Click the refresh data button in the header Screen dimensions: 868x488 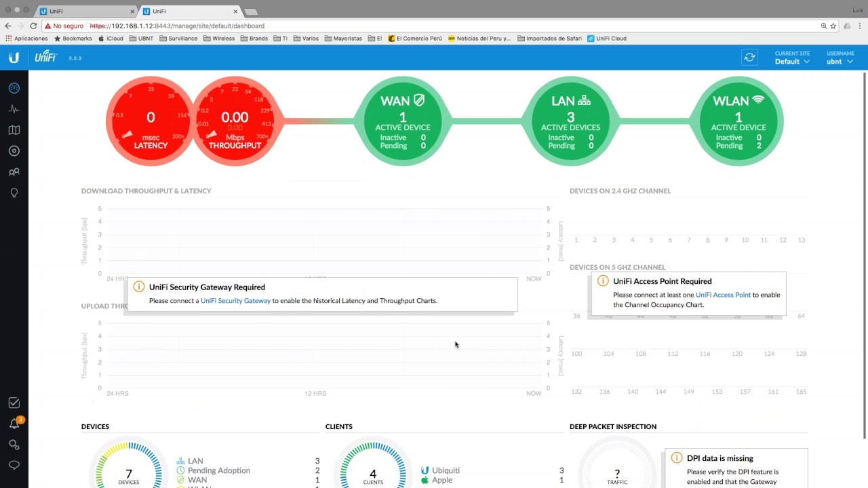[749, 58]
